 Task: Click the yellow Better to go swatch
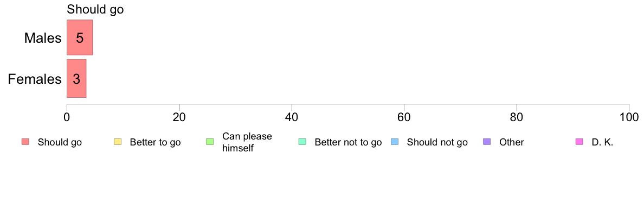pos(117,142)
